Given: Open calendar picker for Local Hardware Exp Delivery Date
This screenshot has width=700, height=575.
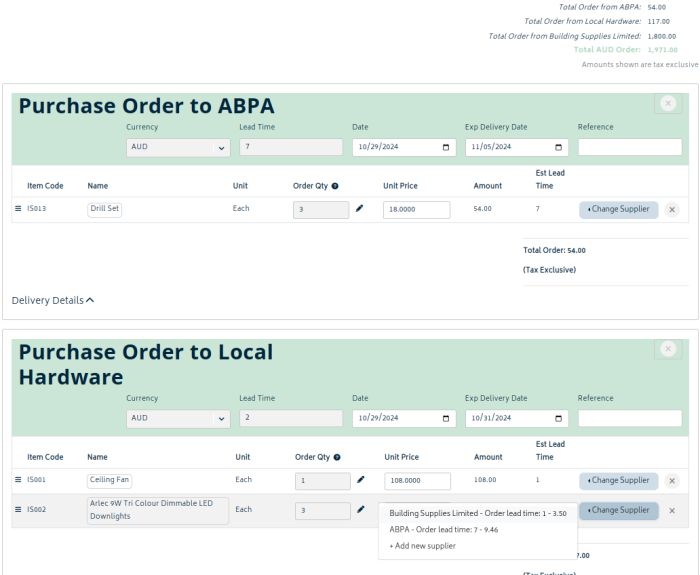Looking at the screenshot, I should 558,418.
